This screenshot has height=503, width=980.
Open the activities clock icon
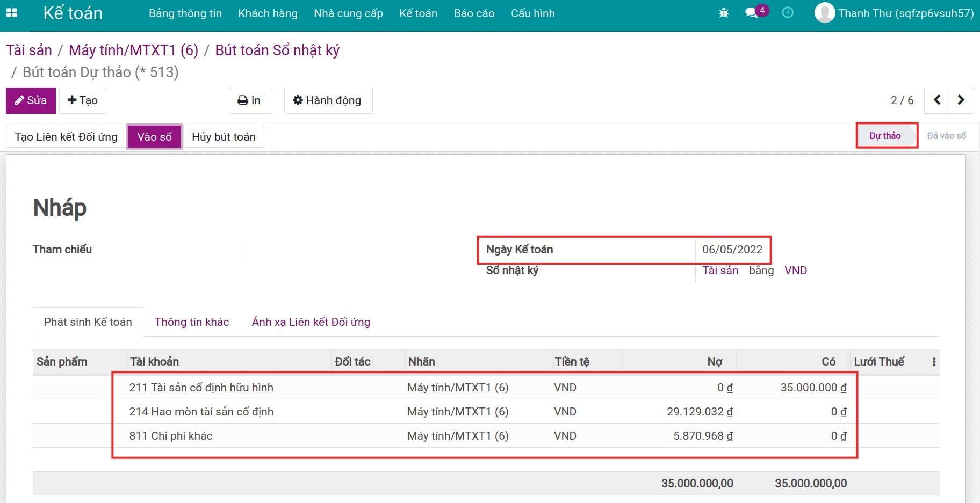point(788,13)
